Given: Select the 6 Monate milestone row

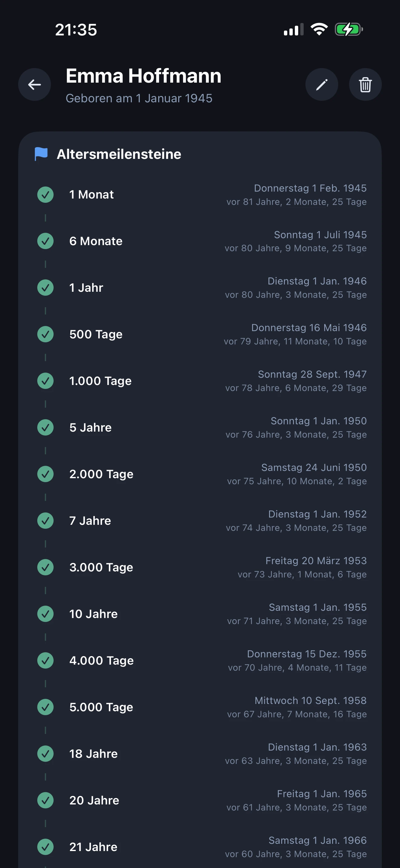Looking at the screenshot, I should click(x=96, y=241).
